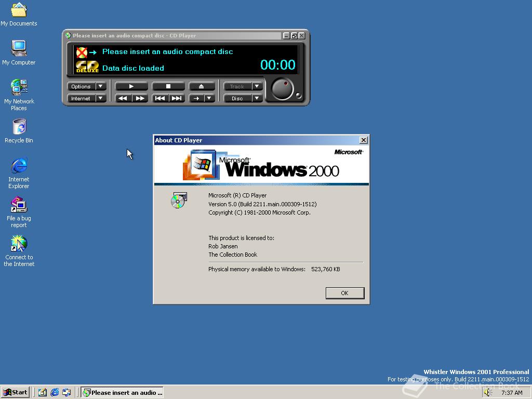Viewport: 532px width, 399px height.
Task: Toggle the small mute button beside volume knob
Action: 299,96
